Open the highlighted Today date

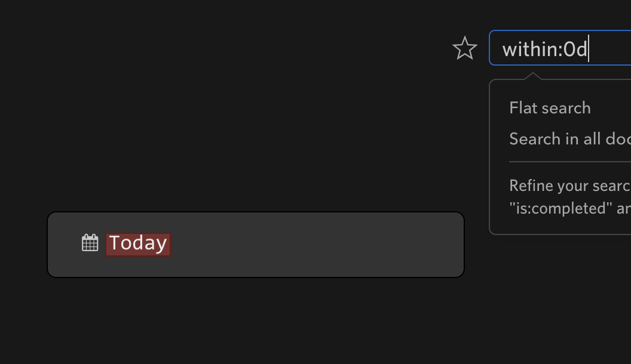click(x=138, y=244)
